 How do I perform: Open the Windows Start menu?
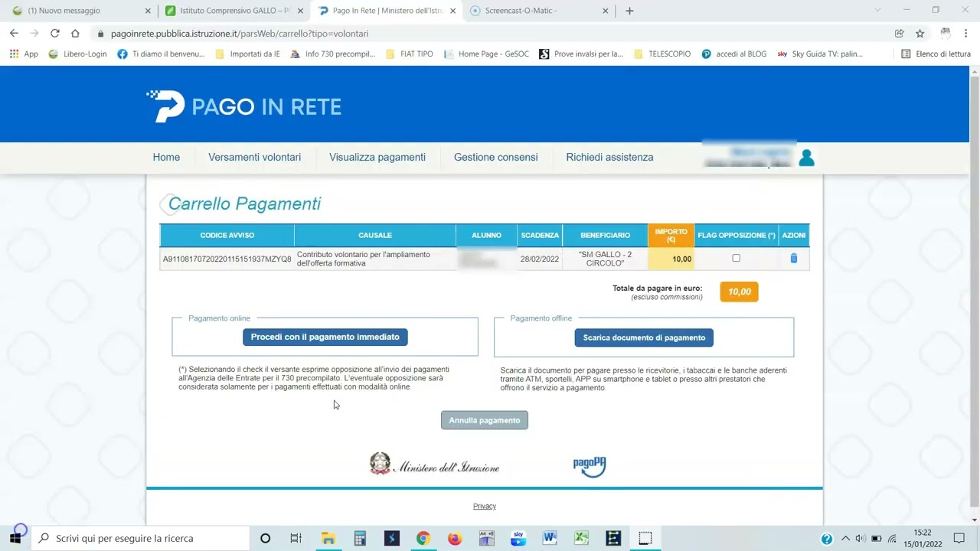tap(15, 538)
